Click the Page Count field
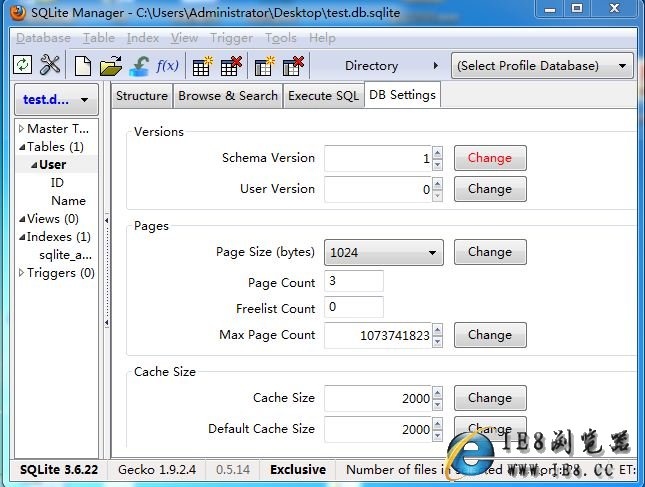 coord(354,281)
